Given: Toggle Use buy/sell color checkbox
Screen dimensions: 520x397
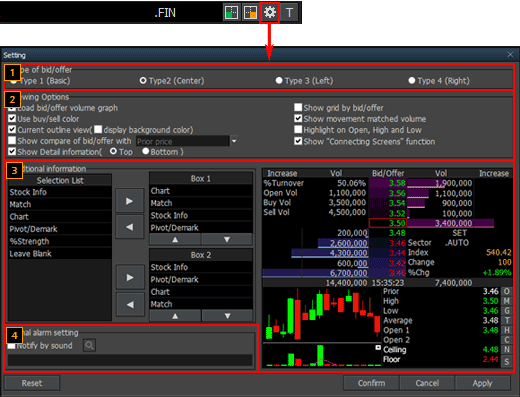Looking at the screenshot, I should 12,119.
